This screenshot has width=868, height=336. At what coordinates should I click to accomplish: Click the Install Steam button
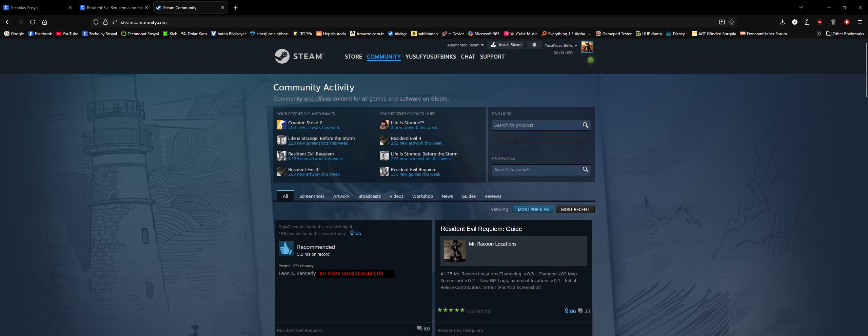(506, 45)
